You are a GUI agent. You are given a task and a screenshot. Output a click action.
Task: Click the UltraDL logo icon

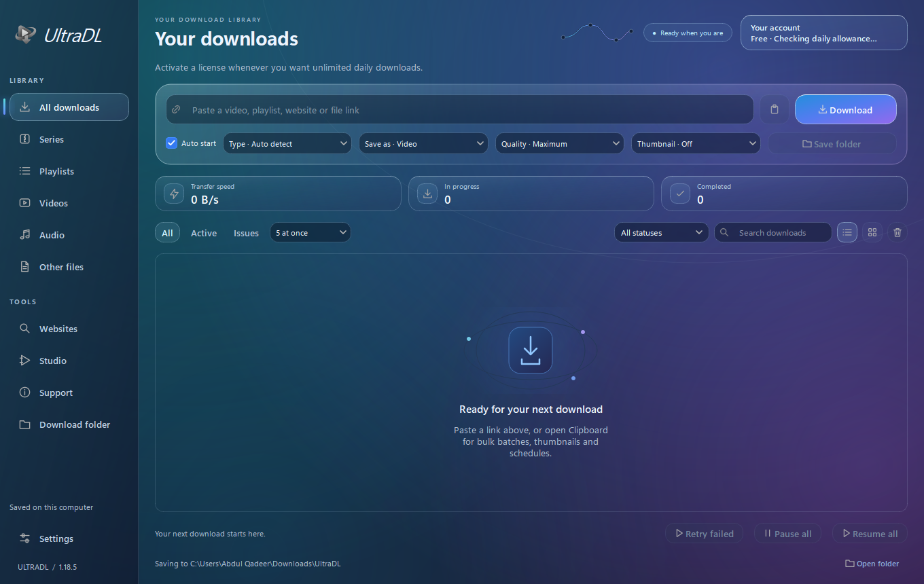coord(26,35)
